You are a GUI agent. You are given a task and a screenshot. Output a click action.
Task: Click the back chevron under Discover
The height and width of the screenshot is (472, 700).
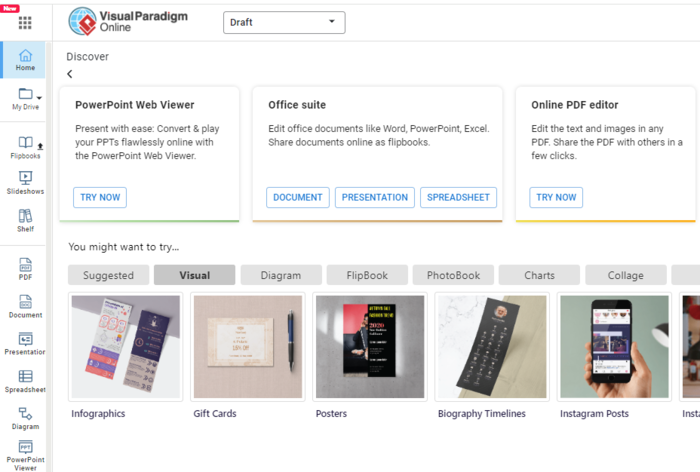70,74
